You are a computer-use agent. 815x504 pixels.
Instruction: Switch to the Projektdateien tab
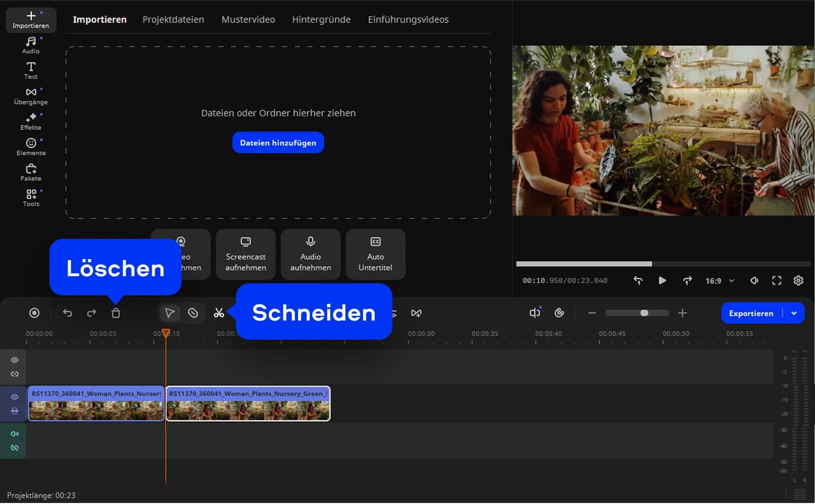pyautogui.click(x=173, y=20)
